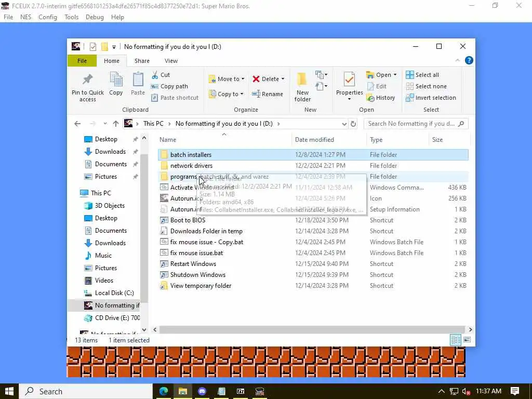Go up one folder level
The height and width of the screenshot is (399, 532).
click(116, 124)
